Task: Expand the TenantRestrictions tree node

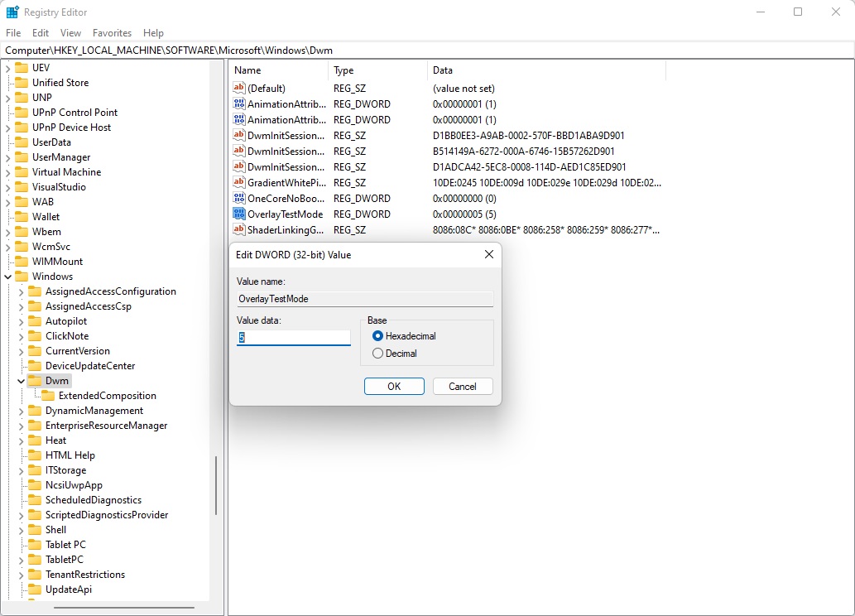Action: pos(22,575)
